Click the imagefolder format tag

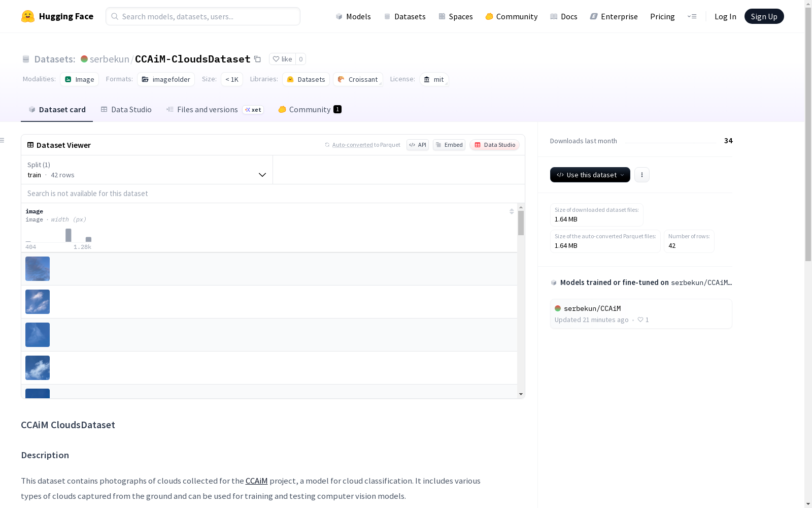pyautogui.click(x=166, y=79)
